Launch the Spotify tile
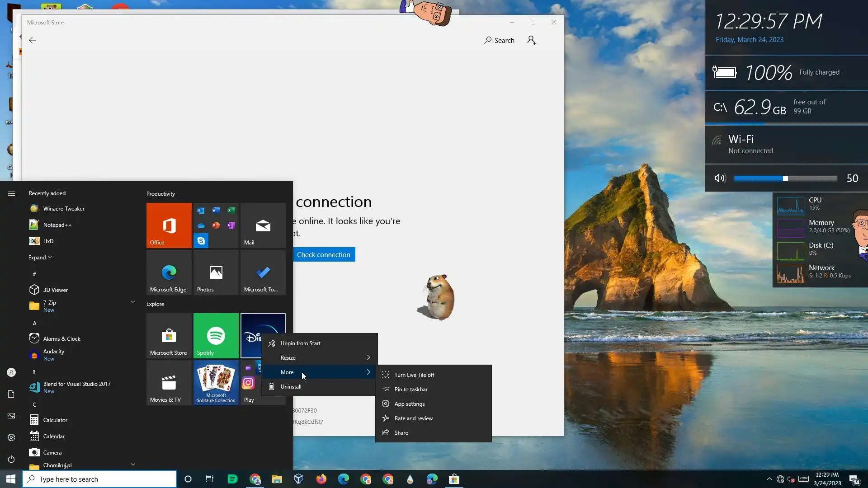The image size is (868, 488). pos(216,335)
